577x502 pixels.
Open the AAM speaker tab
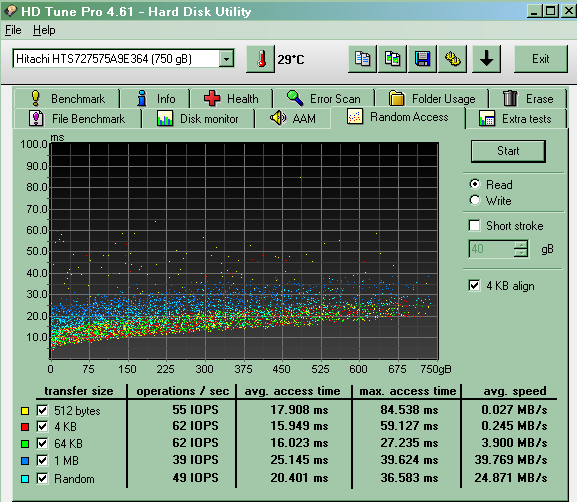pos(293,119)
